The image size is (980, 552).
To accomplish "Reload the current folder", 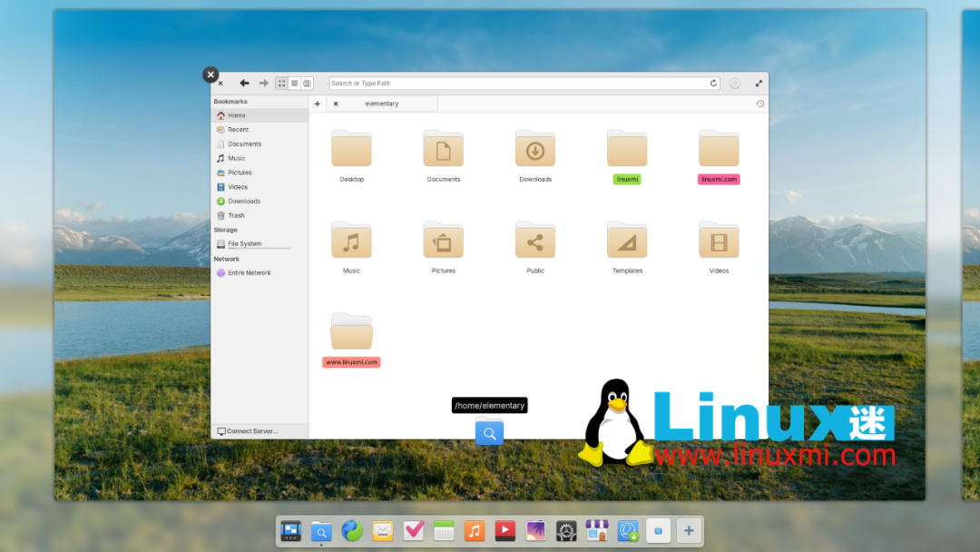I will (x=713, y=84).
